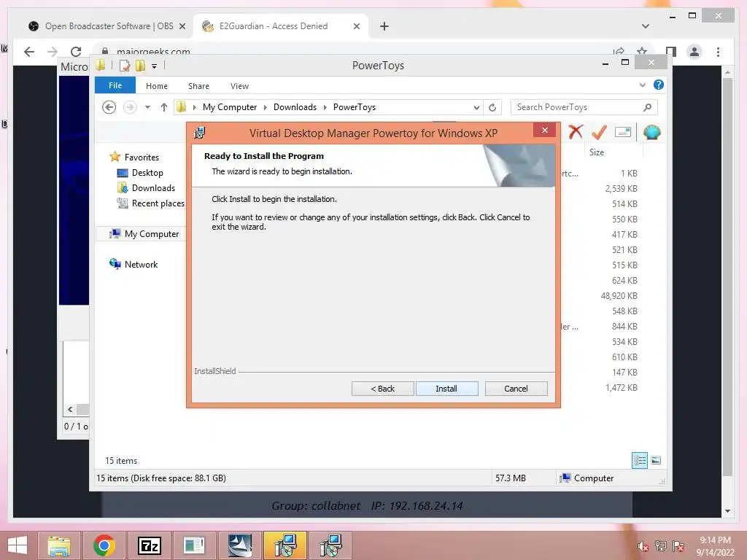Click the search magnifier icon
This screenshot has height=560, width=747.
[648, 107]
